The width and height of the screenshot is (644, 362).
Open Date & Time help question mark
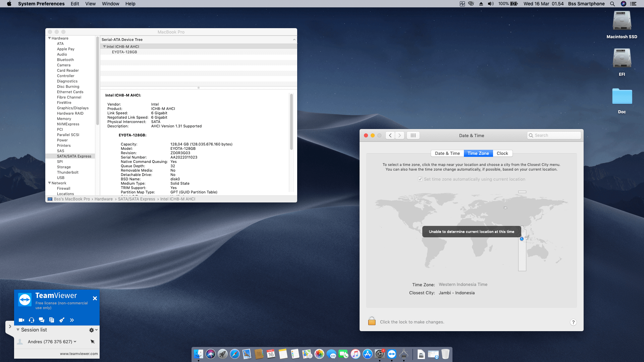tap(573, 322)
